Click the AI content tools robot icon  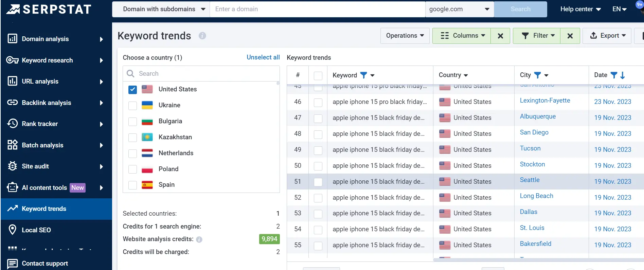pos(12,187)
